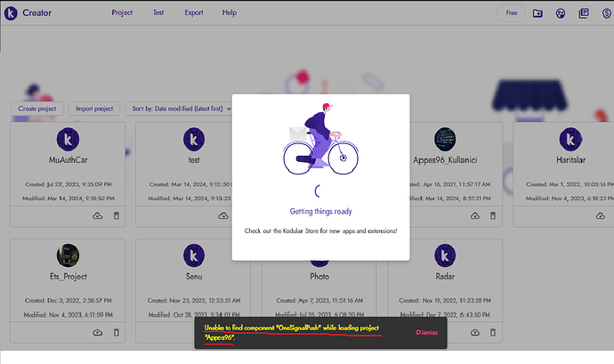Click the Free plan badge
The height and width of the screenshot is (364, 614).
511,13
